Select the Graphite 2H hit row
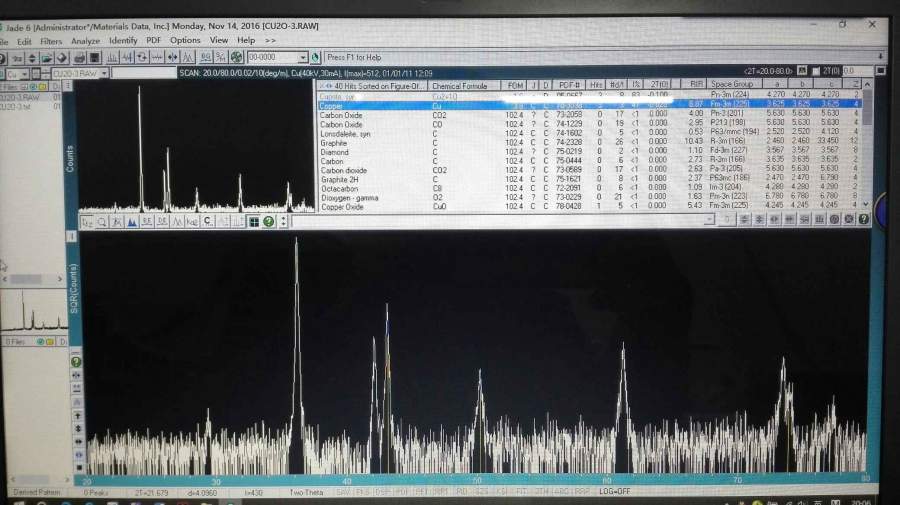 589,179
